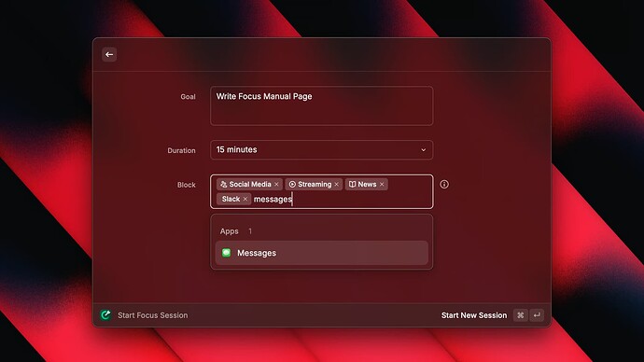Click the 'Apps' results section header

(230, 231)
